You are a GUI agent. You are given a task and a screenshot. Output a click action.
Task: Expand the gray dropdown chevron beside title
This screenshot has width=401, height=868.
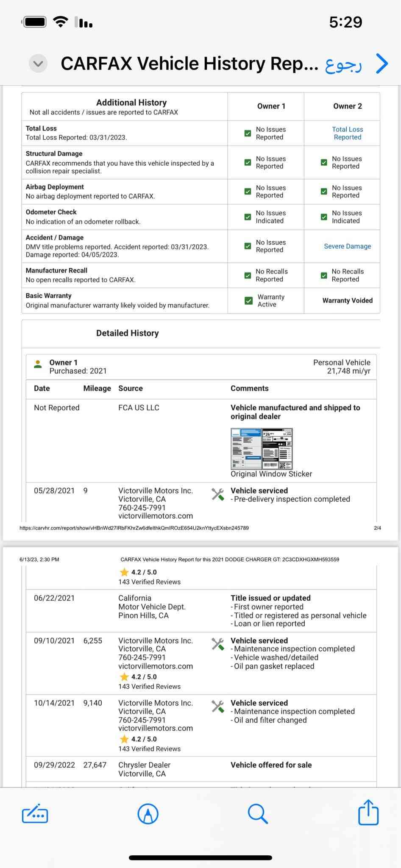(38, 64)
